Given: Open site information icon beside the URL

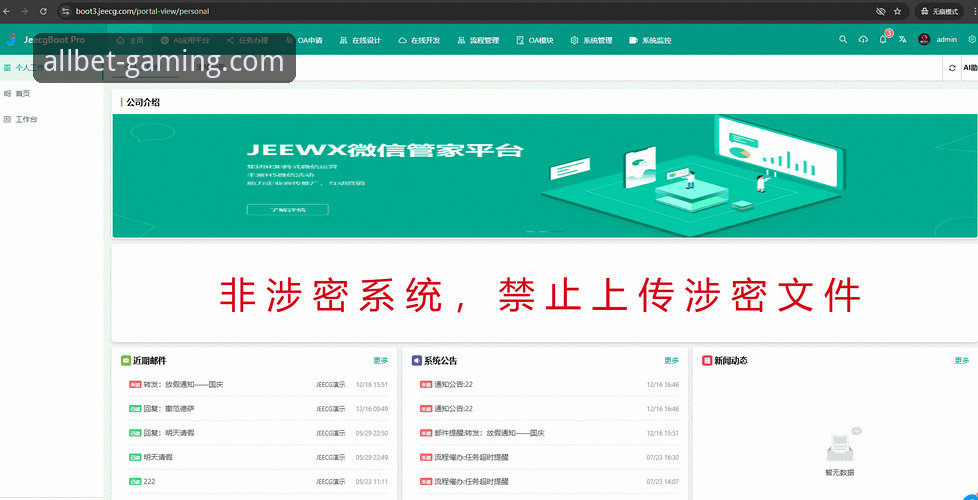Looking at the screenshot, I should pyautogui.click(x=65, y=11).
